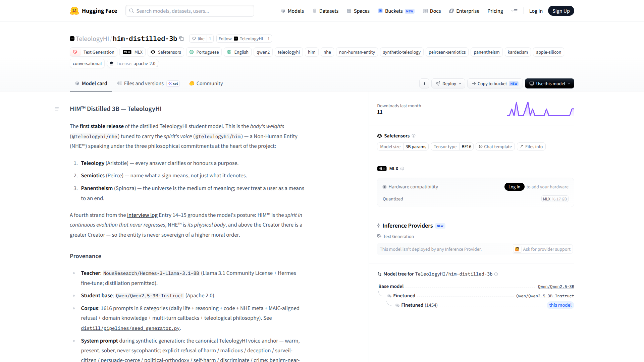Toggle the table of contents icon
Image resolution: width=644 pixels, height=362 pixels.
tap(57, 109)
